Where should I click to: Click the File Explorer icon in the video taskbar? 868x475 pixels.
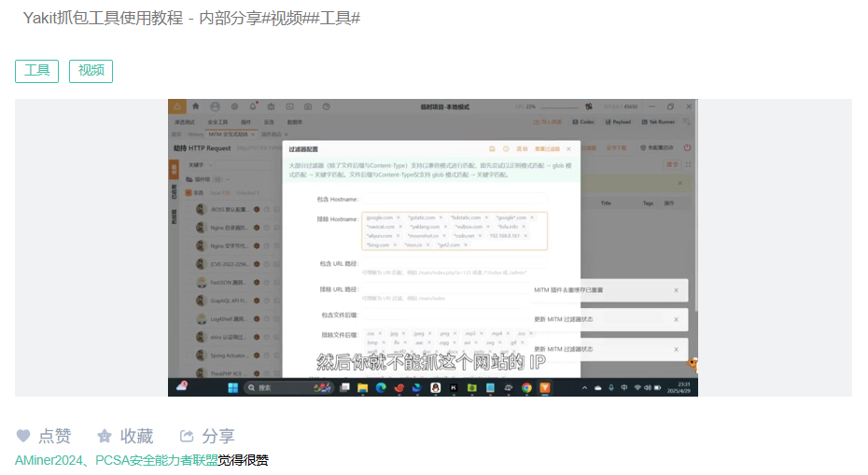click(x=362, y=387)
